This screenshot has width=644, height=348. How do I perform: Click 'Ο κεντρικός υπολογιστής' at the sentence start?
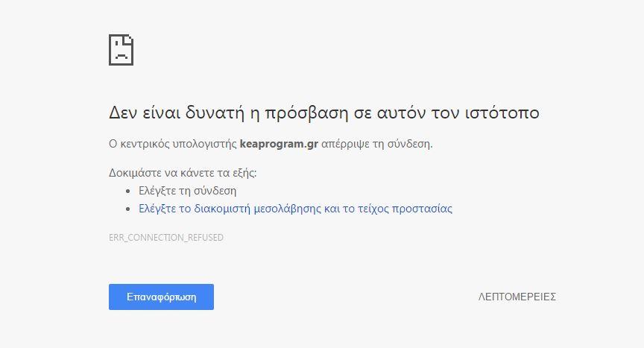(172, 143)
